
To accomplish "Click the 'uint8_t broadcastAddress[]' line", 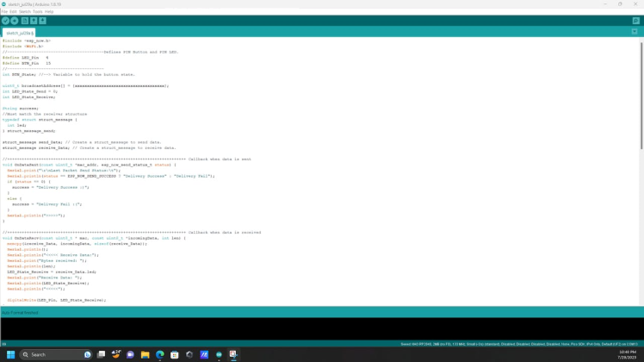I will tap(85, 86).
